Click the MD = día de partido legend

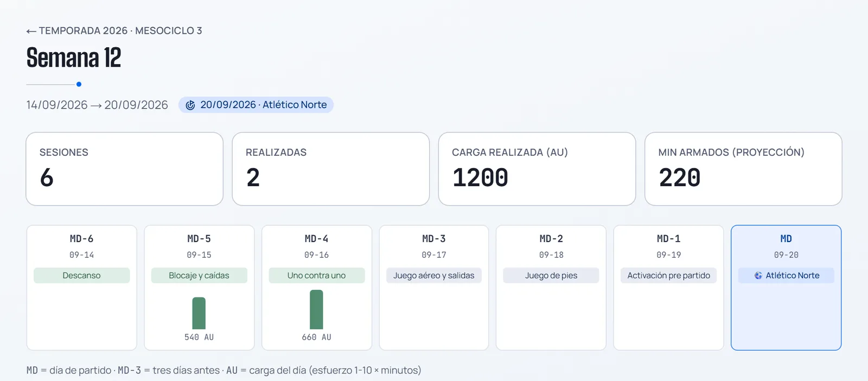click(x=69, y=370)
